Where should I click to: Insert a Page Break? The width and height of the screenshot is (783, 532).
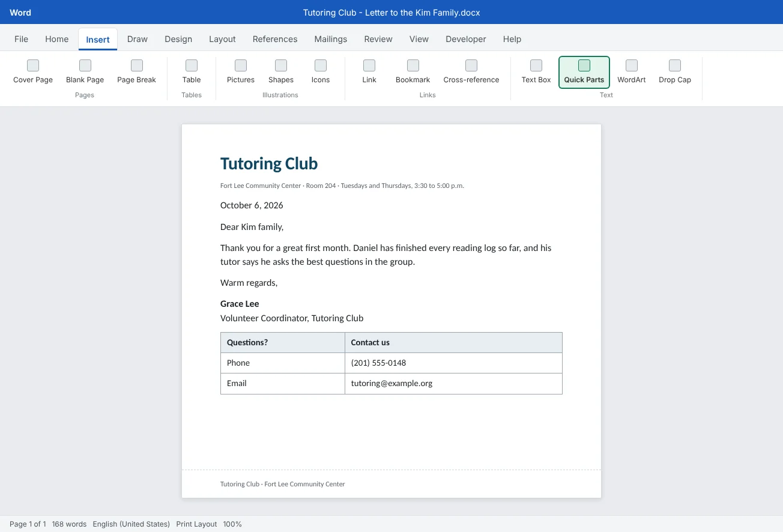(137, 72)
